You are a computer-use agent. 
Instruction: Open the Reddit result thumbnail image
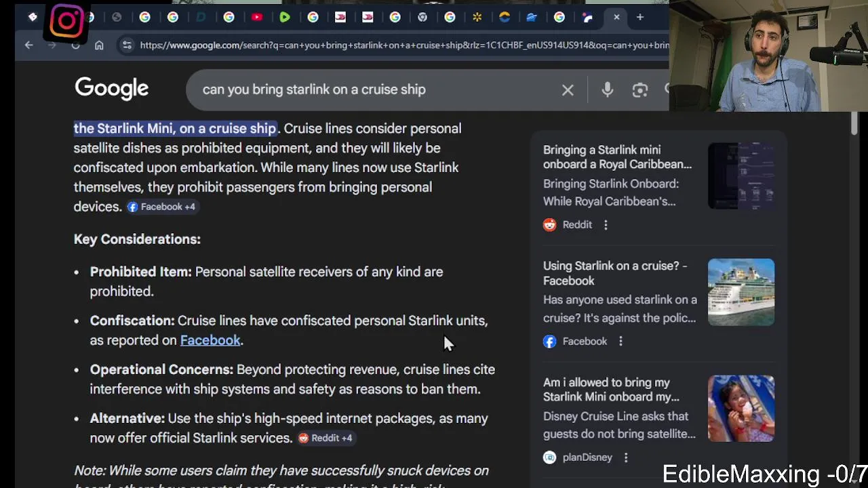pos(741,176)
